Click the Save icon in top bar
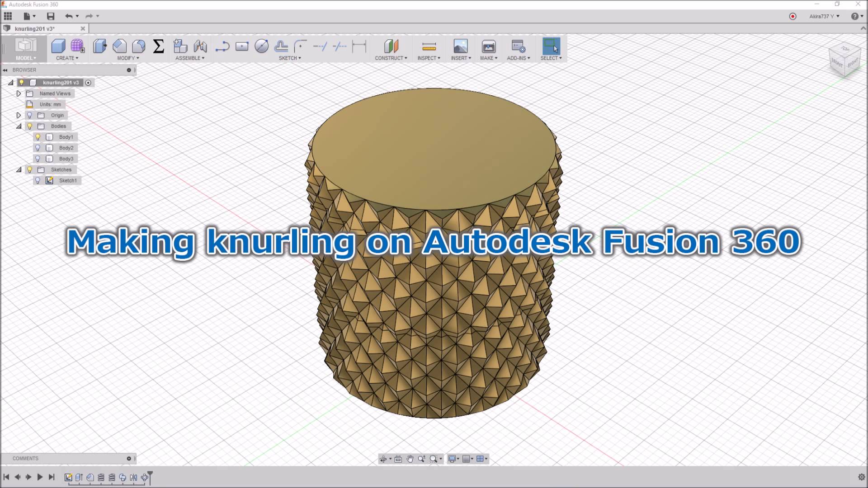Image resolution: width=868 pixels, height=488 pixels. click(x=51, y=16)
